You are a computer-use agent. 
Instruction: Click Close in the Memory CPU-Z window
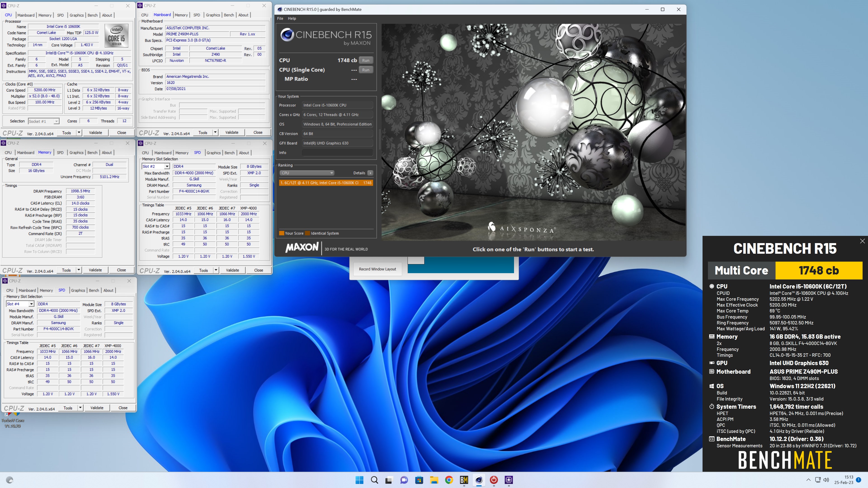pos(121,270)
